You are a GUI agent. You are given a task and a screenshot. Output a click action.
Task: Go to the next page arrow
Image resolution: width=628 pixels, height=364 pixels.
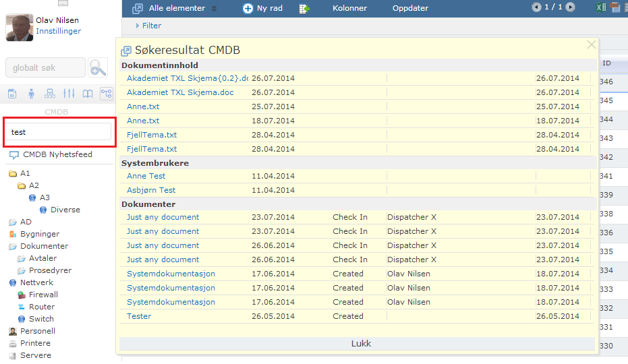click(x=571, y=7)
